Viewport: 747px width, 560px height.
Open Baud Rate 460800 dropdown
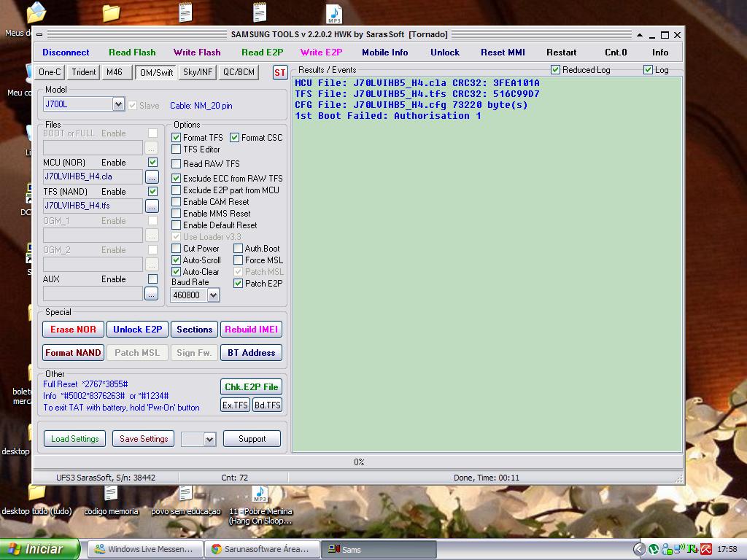(213, 295)
